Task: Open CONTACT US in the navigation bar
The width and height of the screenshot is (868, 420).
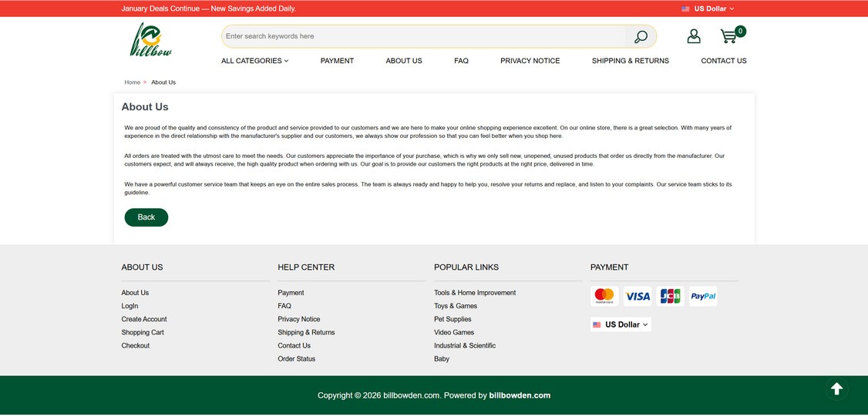Action: [x=724, y=61]
